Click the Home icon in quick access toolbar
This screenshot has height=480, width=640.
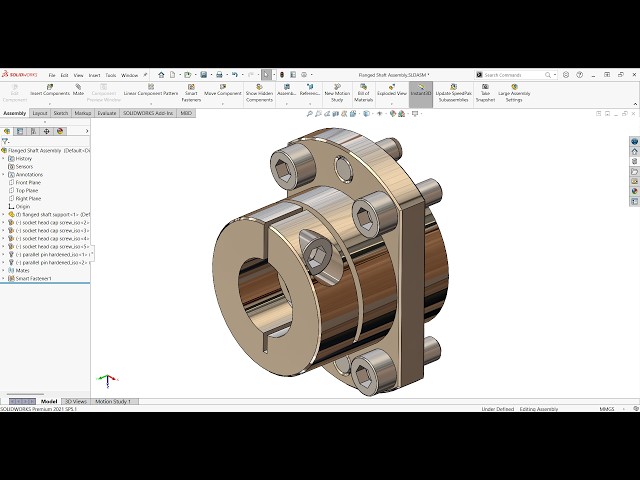click(161, 75)
